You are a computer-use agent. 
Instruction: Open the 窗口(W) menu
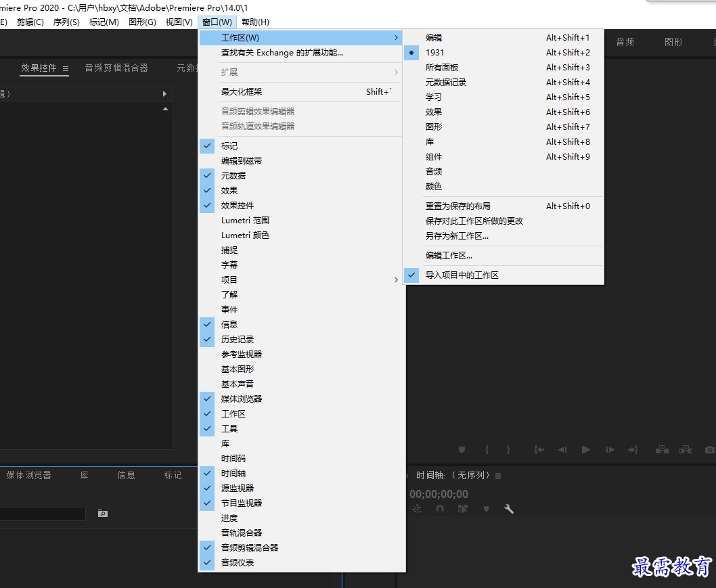(x=217, y=22)
